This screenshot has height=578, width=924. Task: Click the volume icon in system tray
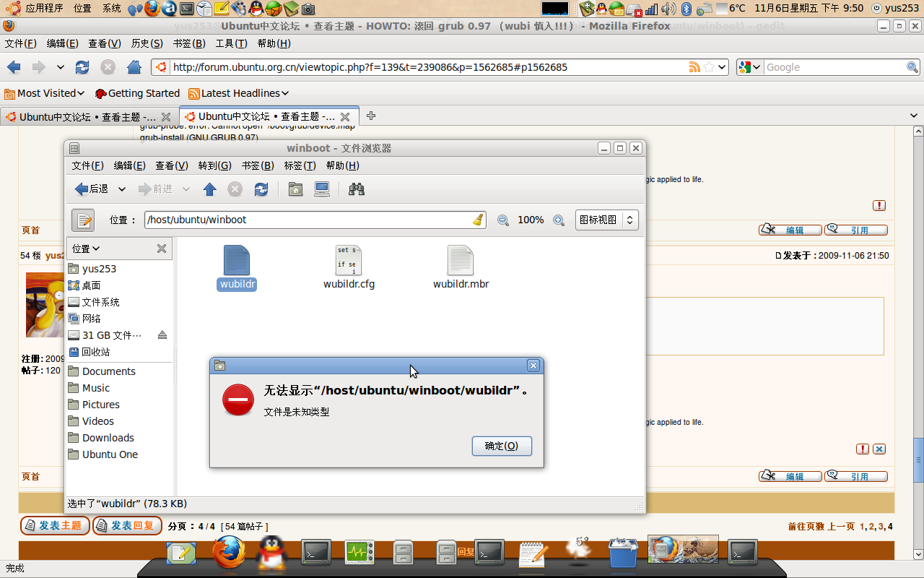point(669,9)
